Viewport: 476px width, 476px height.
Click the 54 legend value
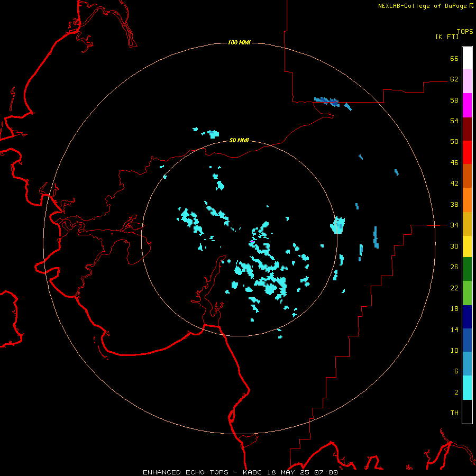(x=454, y=121)
